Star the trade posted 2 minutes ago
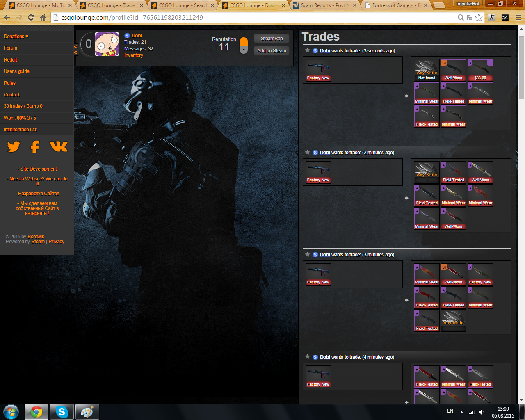Image resolution: width=525 pixels, height=420 pixels. pyautogui.click(x=307, y=152)
